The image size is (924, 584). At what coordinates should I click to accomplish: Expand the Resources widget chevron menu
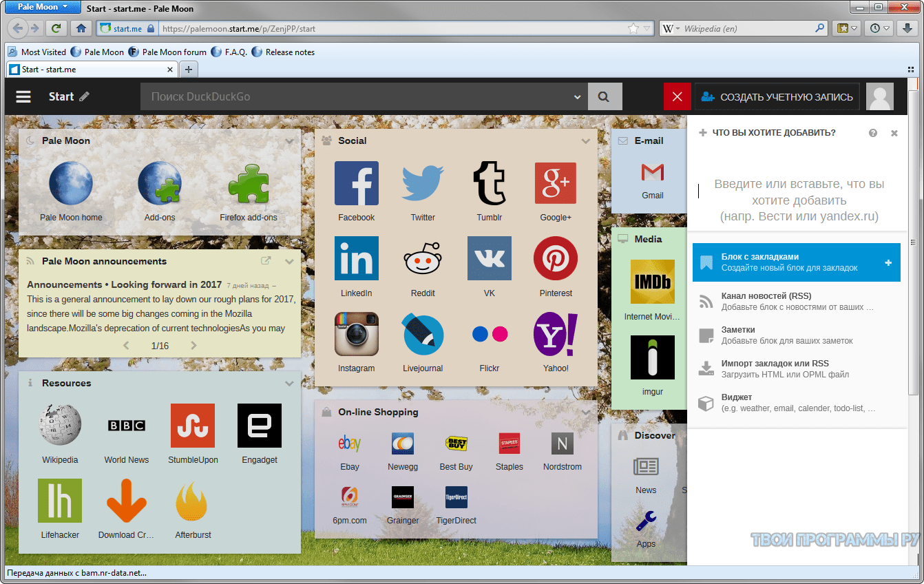point(289,383)
